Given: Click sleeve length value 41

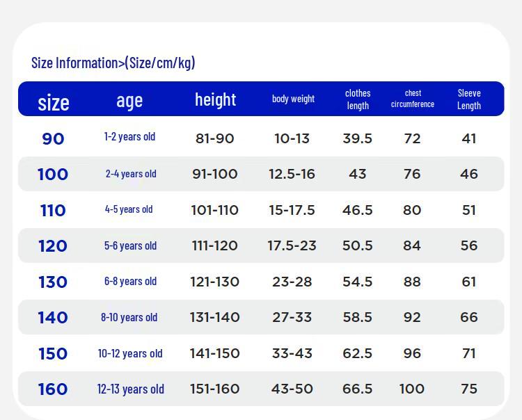Looking at the screenshot, I should pyautogui.click(x=469, y=138).
